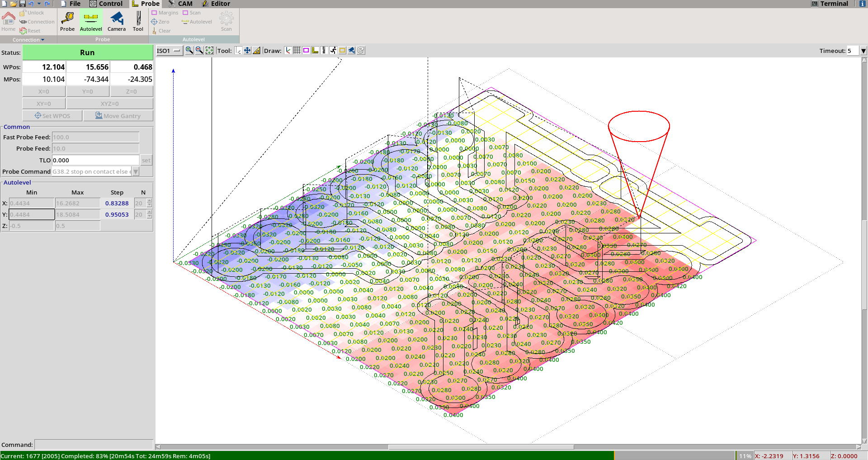Screen dimensions: 868x460
Task: Open the Control ribbon tab
Action: coord(106,4)
